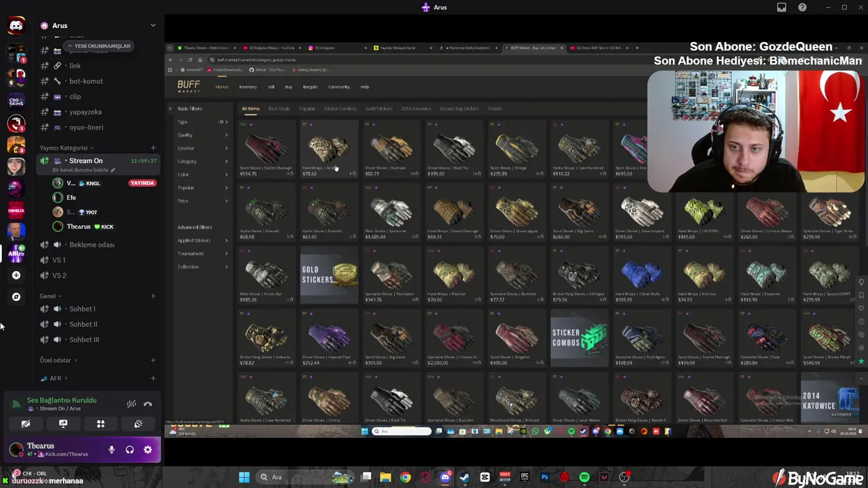This screenshot has height=488, width=868.
Task: Join the VS 2 voice channel
Action: (x=98, y=275)
